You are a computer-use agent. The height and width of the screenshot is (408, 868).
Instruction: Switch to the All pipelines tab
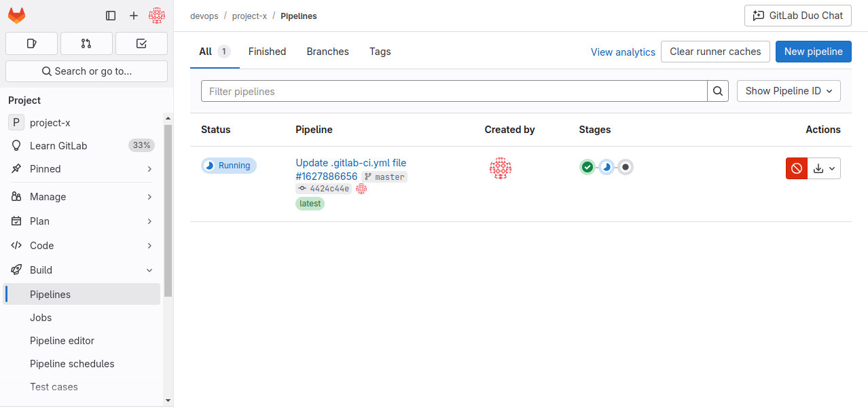215,52
